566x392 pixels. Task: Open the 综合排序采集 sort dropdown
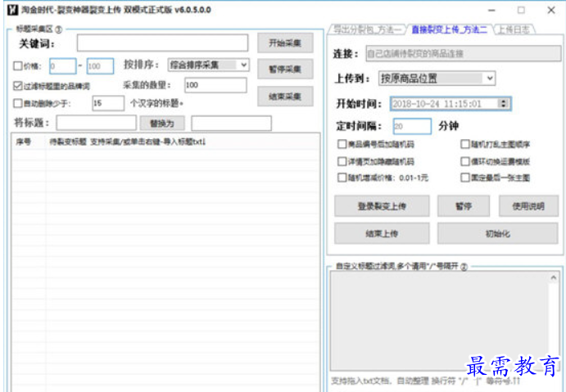click(x=208, y=65)
